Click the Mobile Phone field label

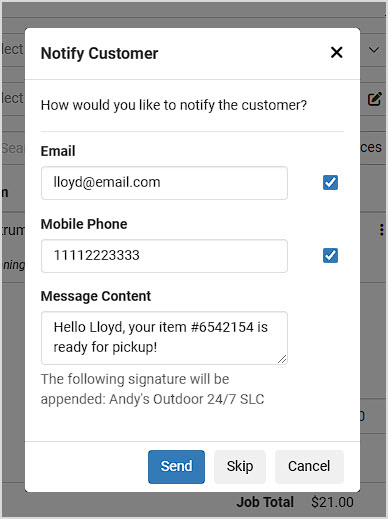84,224
